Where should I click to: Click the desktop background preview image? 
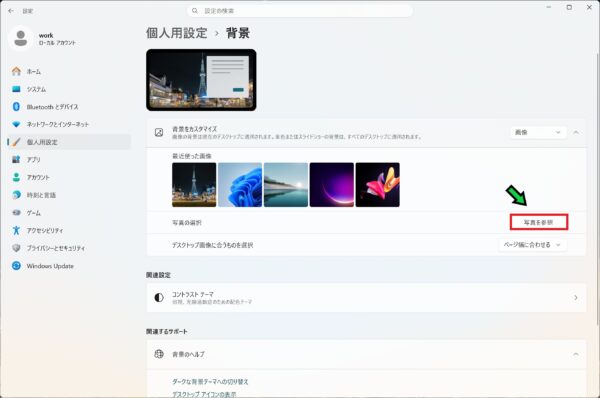[x=201, y=80]
